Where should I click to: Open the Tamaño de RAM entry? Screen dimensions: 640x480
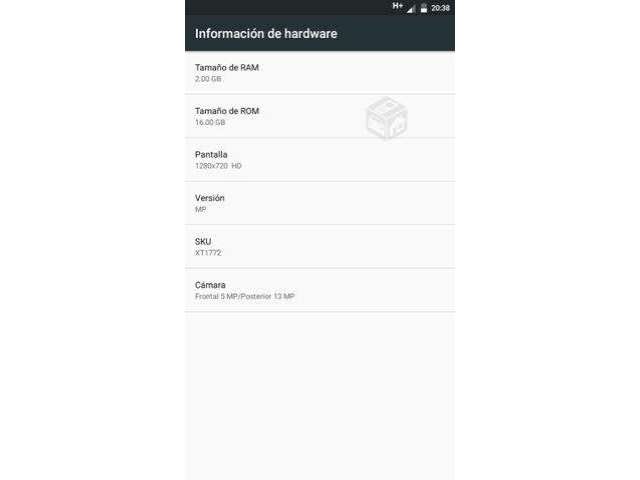(x=320, y=73)
